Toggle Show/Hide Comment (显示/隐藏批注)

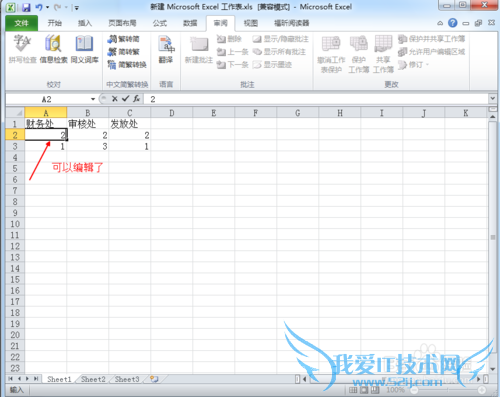click(x=280, y=39)
